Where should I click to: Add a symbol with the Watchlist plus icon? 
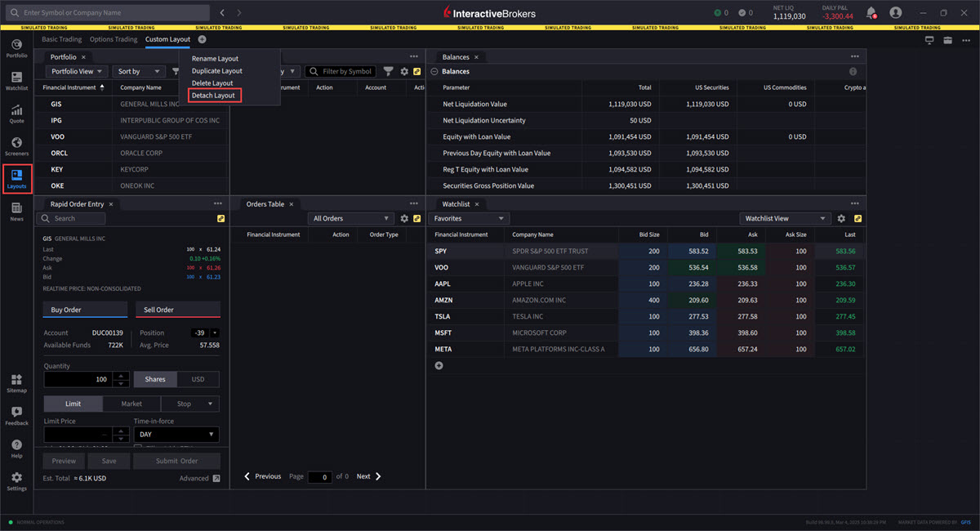[x=439, y=365]
